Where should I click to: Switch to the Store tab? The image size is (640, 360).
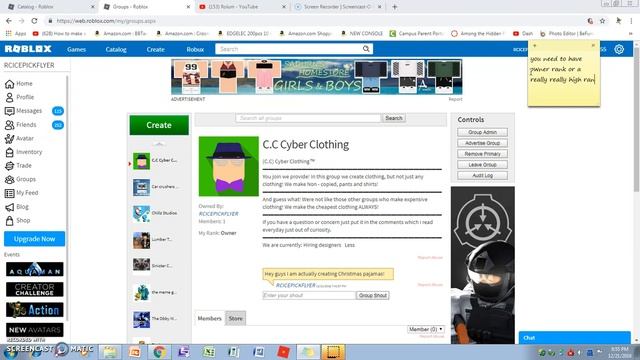(x=236, y=318)
